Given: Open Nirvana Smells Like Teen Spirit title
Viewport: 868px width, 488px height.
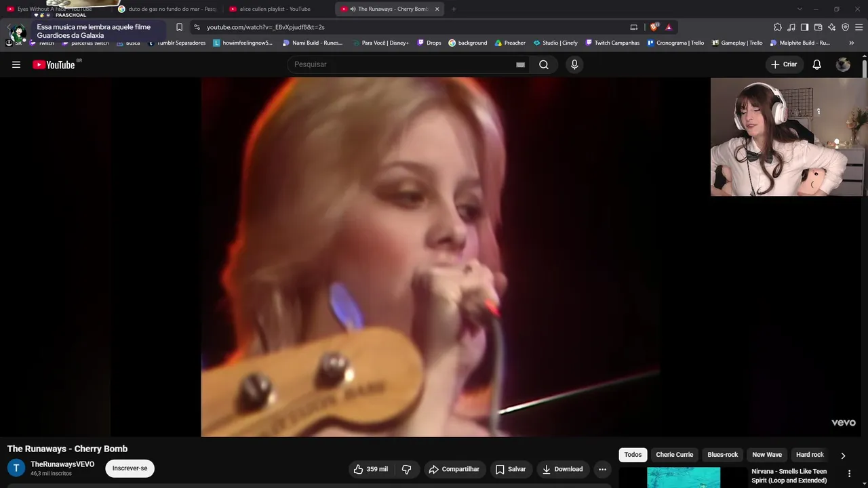Looking at the screenshot, I should [789, 476].
